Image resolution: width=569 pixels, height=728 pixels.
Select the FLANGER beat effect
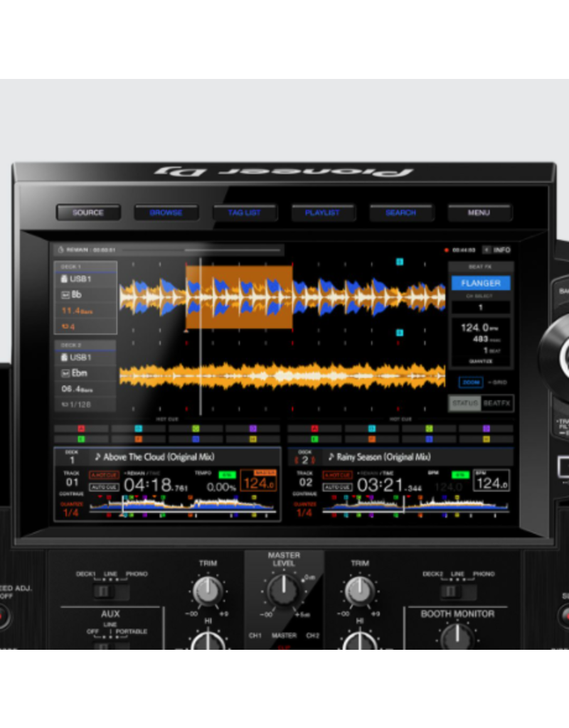[x=480, y=283]
